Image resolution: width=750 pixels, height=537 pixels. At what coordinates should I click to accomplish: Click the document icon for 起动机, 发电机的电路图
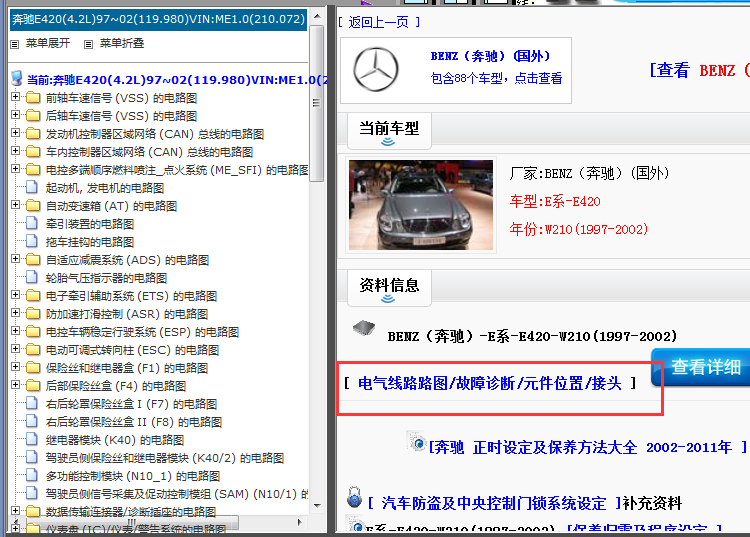[32, 187]
